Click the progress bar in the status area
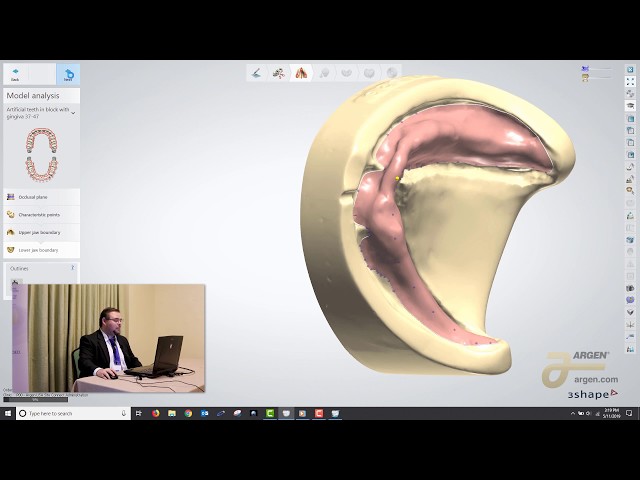640x480 pixels. click(x=36, y=400)
